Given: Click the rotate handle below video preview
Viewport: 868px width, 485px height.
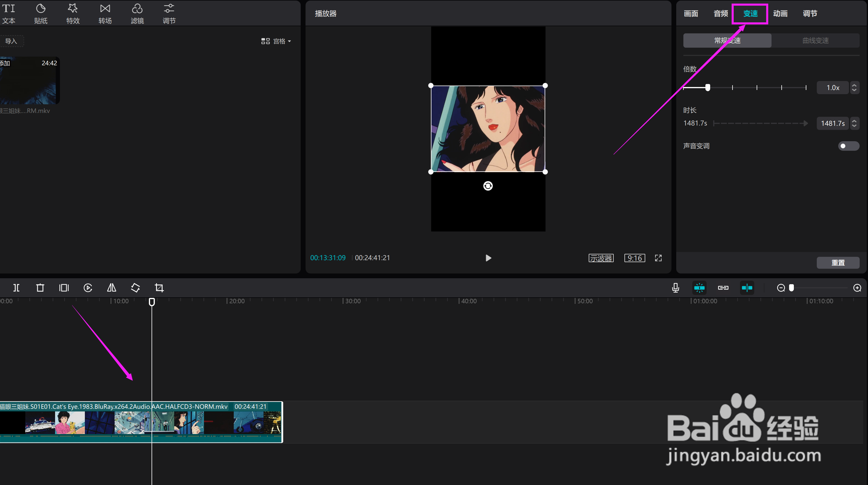Looking at the screenshot, I should [488, 186].
